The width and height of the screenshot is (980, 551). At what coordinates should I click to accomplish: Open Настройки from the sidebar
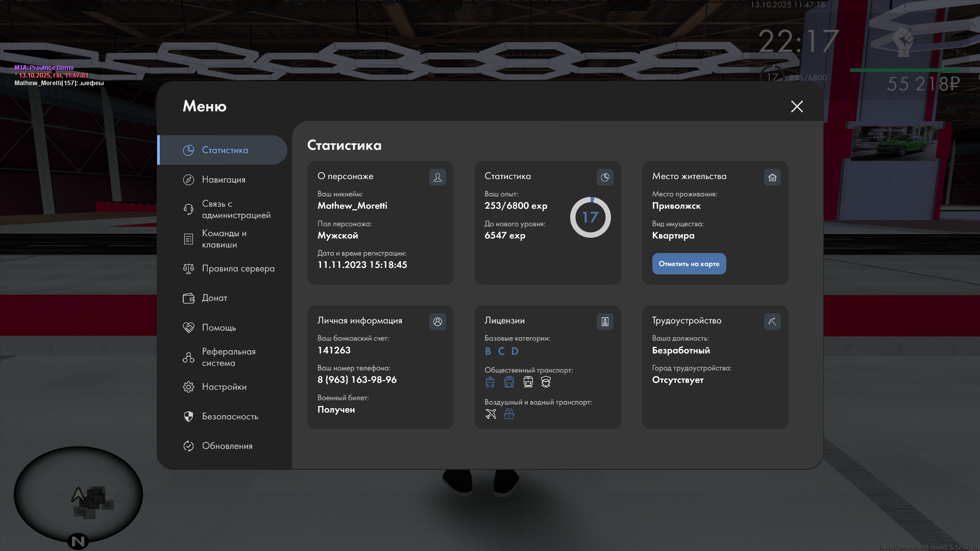click(224, 387)
